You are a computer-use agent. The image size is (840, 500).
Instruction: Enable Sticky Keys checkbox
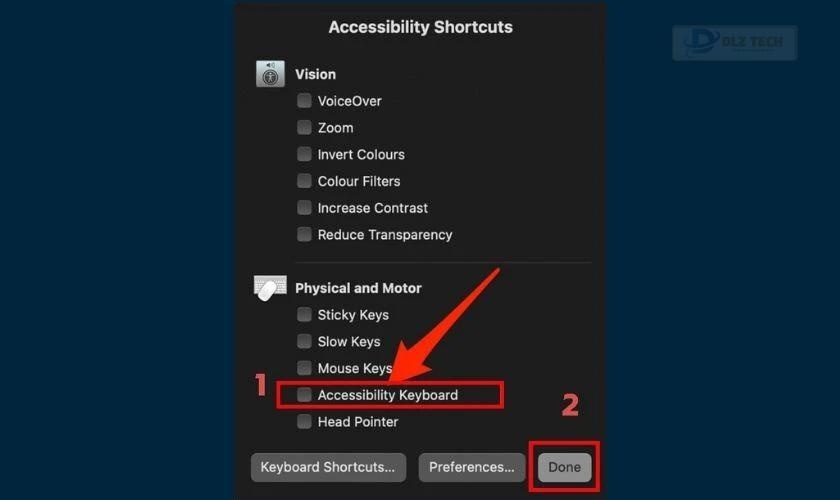pos(304,314)
